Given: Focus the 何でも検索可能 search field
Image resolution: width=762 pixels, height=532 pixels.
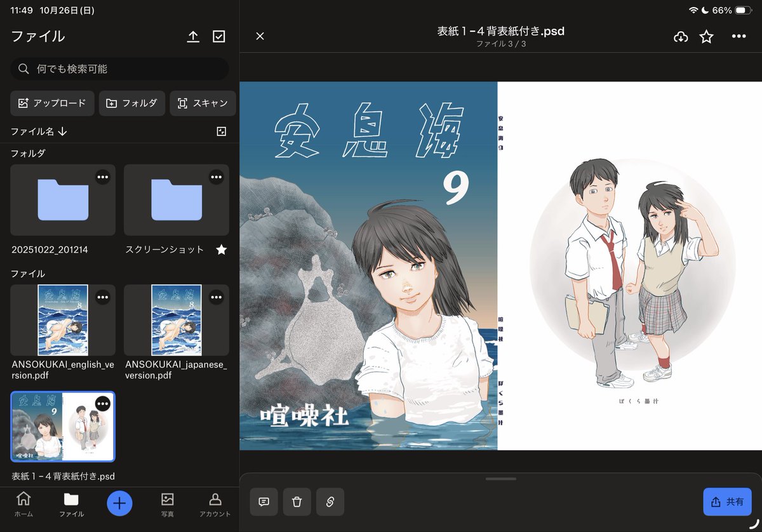Looking at the screenshot, I should point(119,69).
